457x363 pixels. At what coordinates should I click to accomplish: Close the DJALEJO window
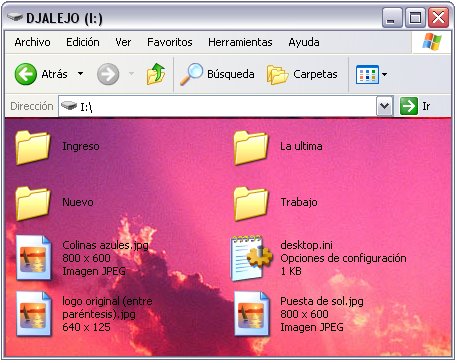(439, 18)
